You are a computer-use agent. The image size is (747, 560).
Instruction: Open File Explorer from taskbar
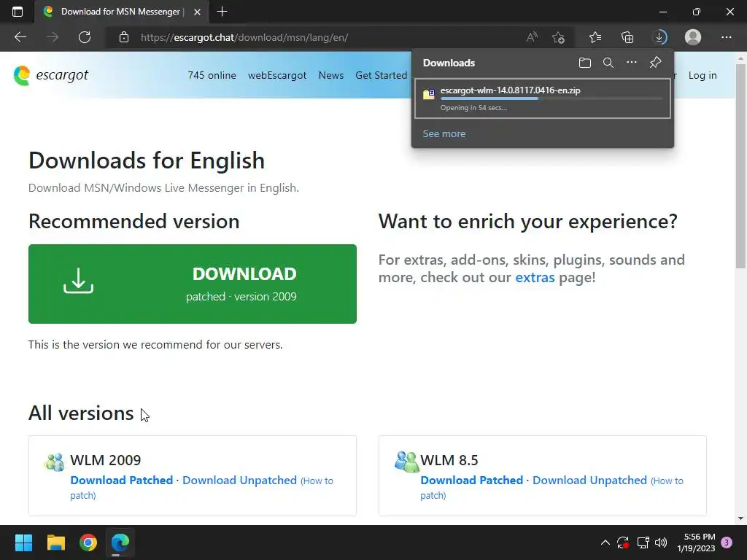(x=55, y=542)
